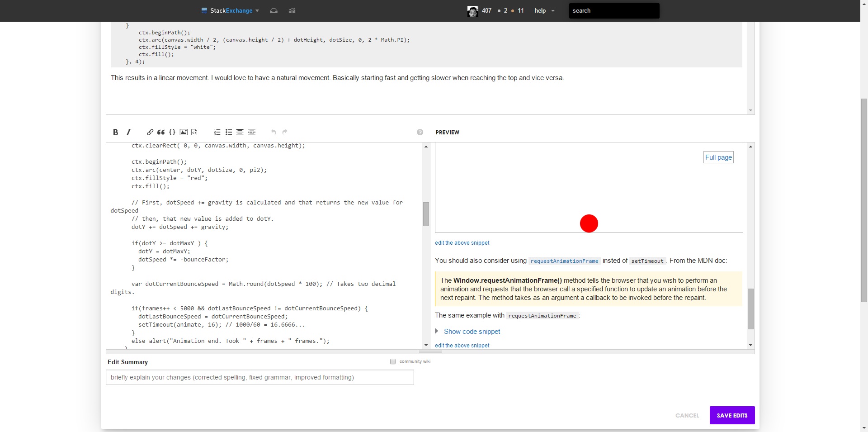Format as code sample with braces icon
The image size is (868, 432).
172,132
